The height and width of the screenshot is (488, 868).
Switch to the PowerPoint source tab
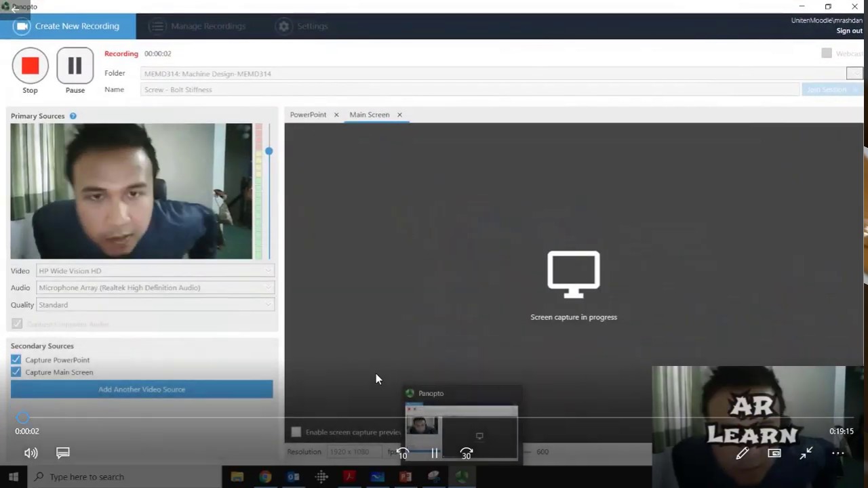308,115
